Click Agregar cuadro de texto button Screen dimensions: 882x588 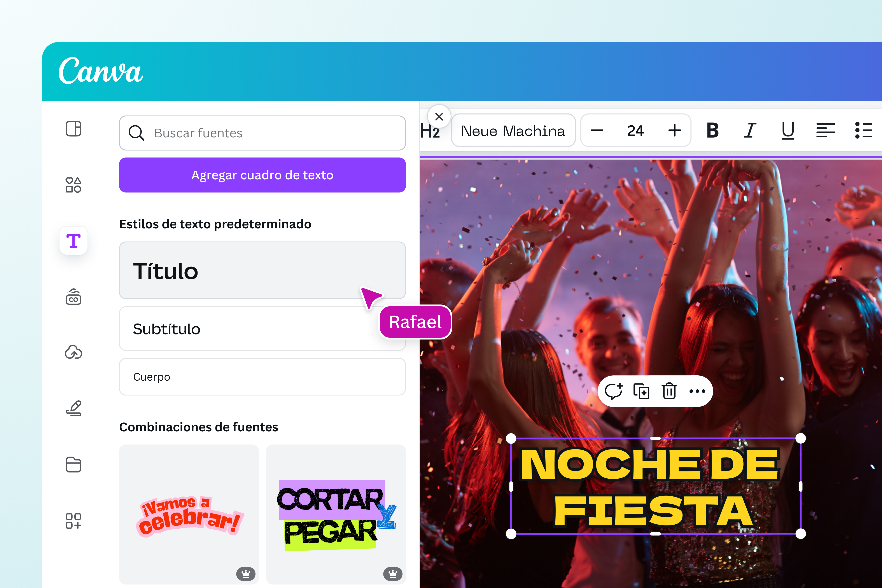click(262, 175)
